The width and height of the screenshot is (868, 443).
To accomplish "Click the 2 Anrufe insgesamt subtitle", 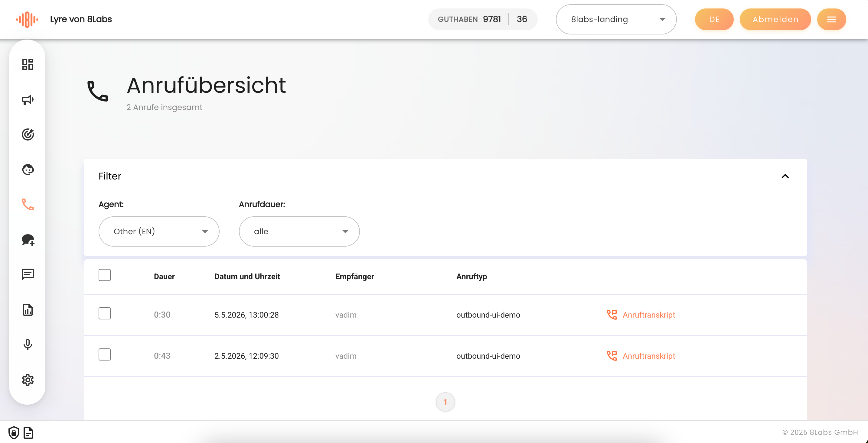I will click(164, 107).
